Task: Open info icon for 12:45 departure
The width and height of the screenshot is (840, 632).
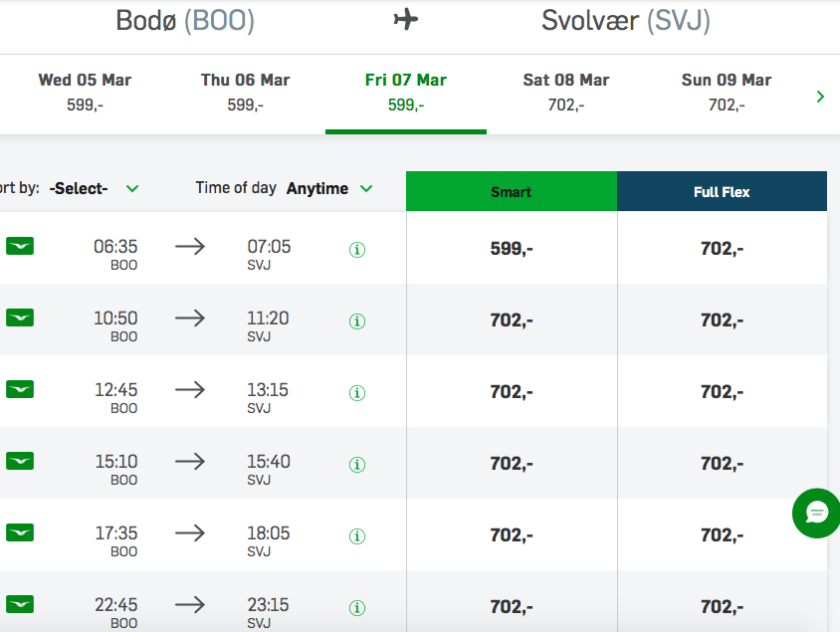Action: click(357, 393)
